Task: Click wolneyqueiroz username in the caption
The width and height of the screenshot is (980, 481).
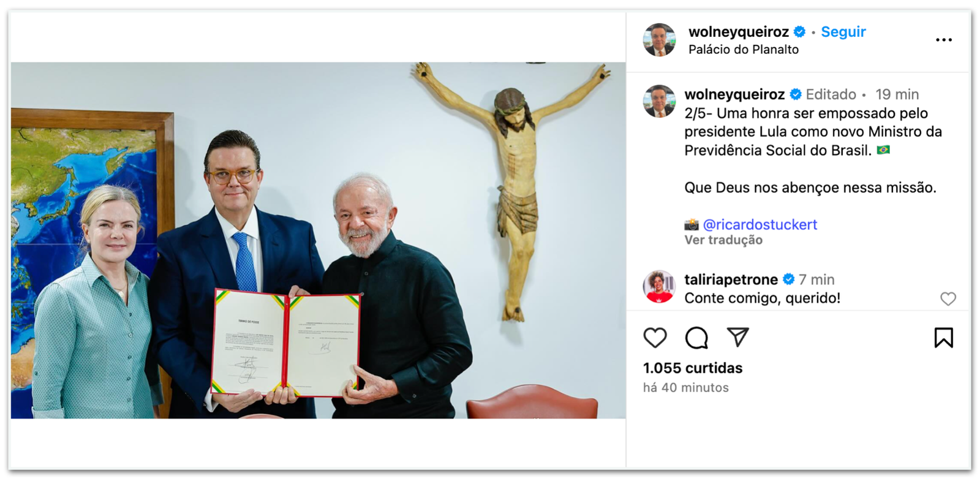Action: pyautogui.click(x=734, y=94)
